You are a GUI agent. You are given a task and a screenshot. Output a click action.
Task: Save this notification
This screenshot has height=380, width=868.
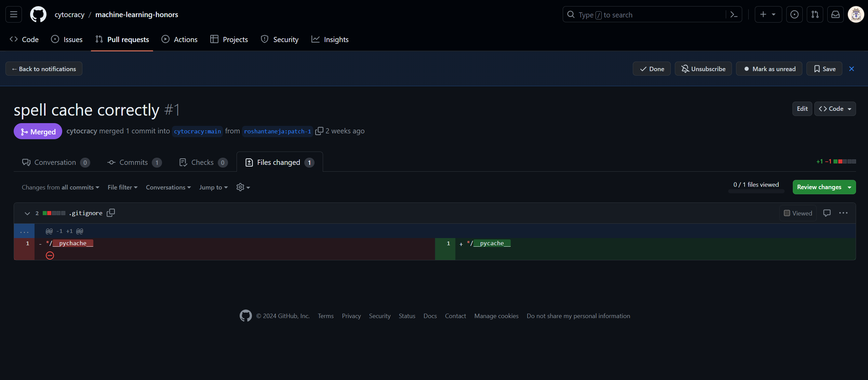pos(824,69)
